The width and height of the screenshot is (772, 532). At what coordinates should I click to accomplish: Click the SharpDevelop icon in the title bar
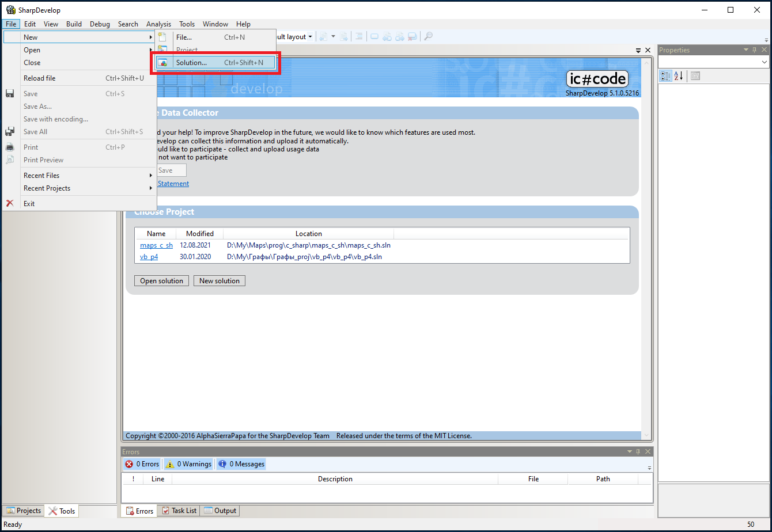[10, 10]
